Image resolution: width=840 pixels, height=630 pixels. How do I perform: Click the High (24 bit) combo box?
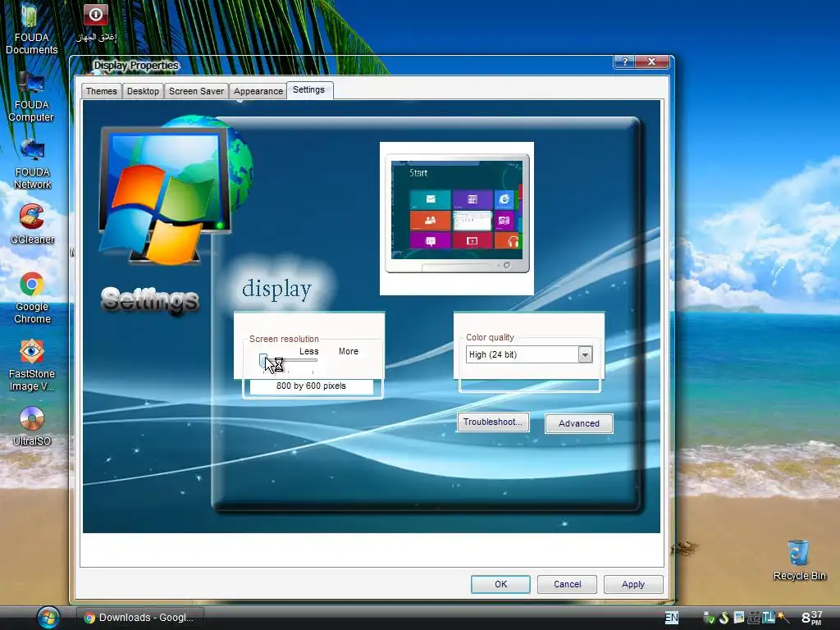coord(529,354)
